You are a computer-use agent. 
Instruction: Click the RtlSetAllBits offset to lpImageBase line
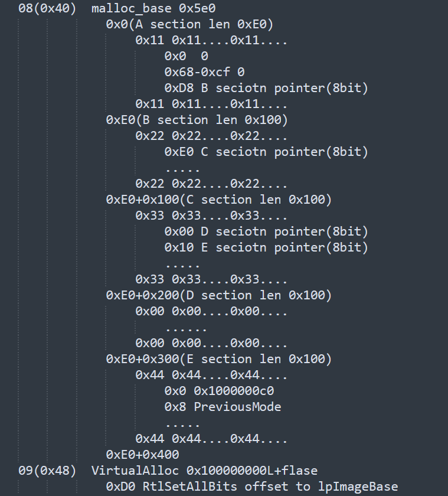(251, 487)
